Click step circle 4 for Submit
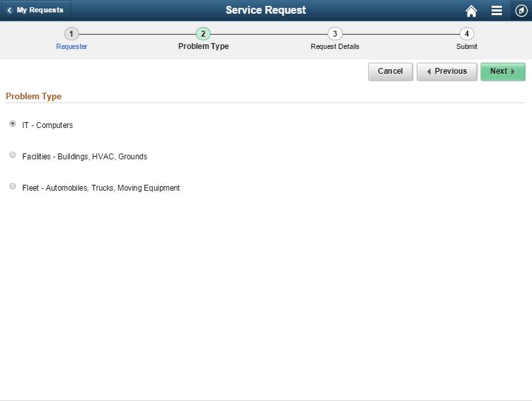 [x=466, y=33]
